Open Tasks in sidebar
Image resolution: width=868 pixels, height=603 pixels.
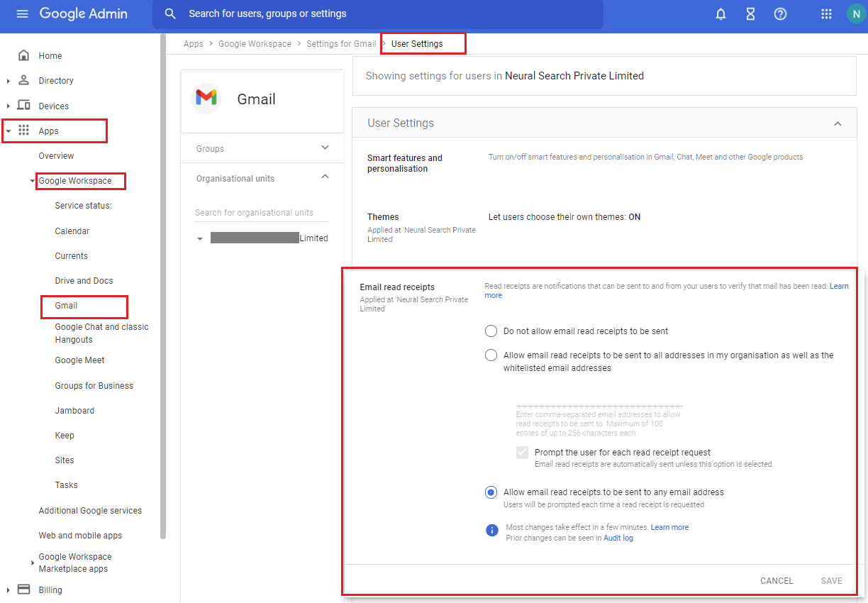(x=66, y=485)
